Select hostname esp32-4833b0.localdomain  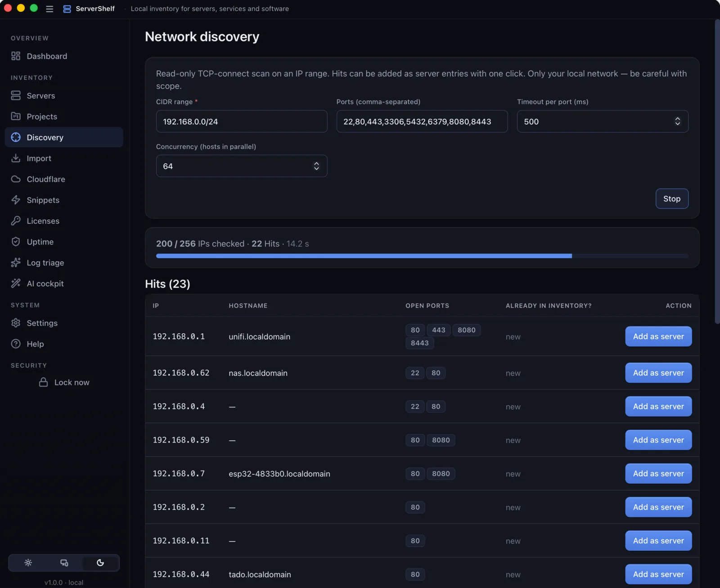279,474
